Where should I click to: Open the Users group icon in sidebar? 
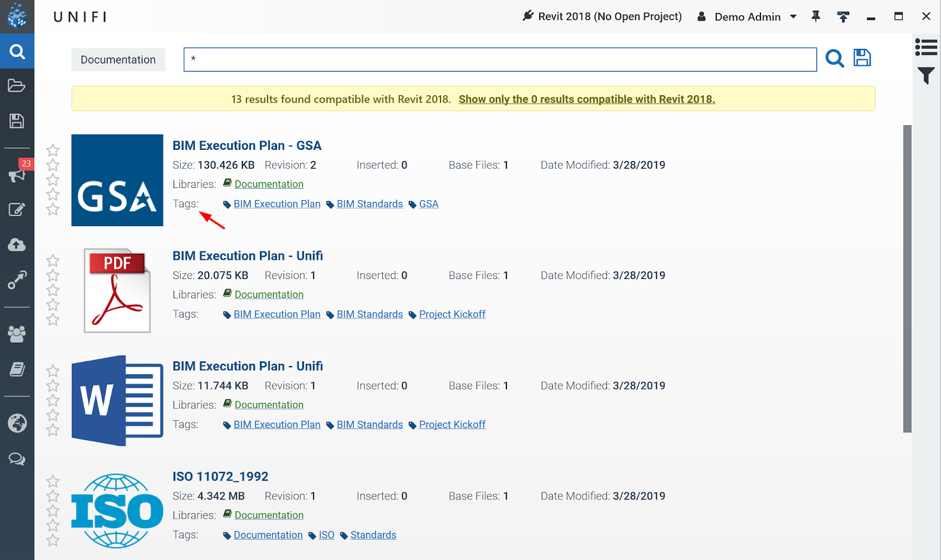17,334
